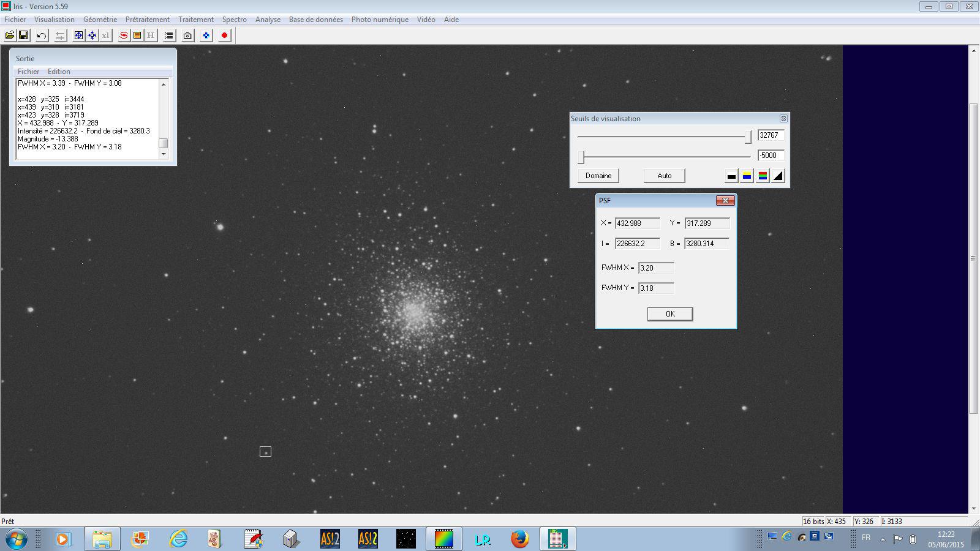This screenshot has height=551, width=980.
Task: Click the PSF I field showing 226632.2
Action: pyautogui.click(x=638, y=244)
